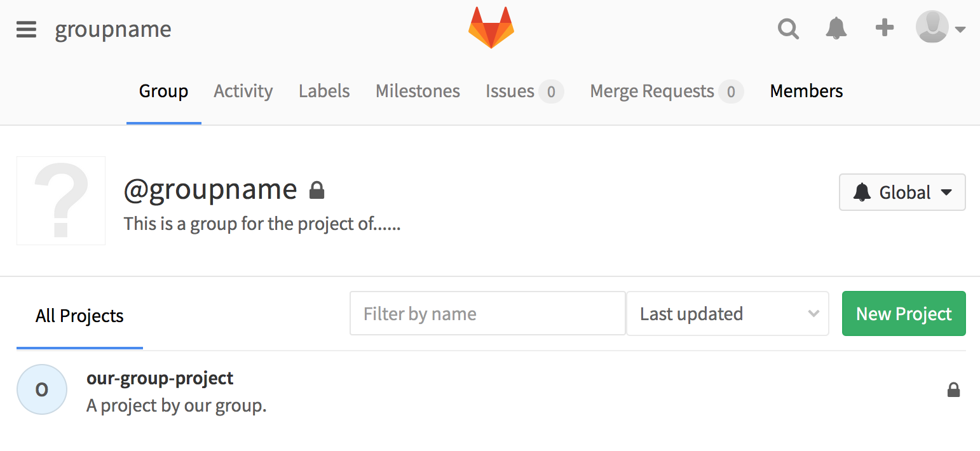The width and height of the screenshot is (980, 451).
Task: Open the Last updated sort dropdown
Action: (727, 314)
